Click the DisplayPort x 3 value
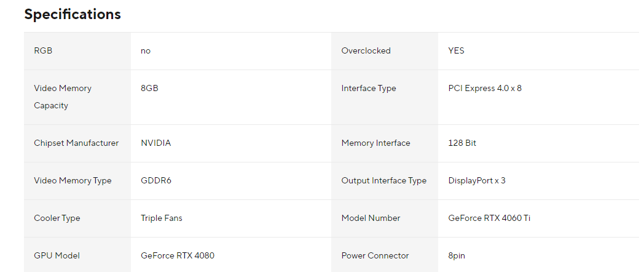644x272 pixels. point(477,181)
